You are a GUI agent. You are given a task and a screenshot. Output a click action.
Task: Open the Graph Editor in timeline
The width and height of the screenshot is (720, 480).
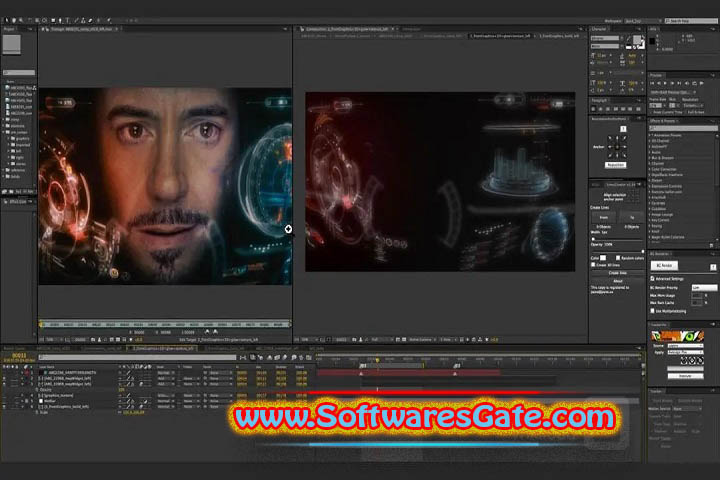[309, 357]
